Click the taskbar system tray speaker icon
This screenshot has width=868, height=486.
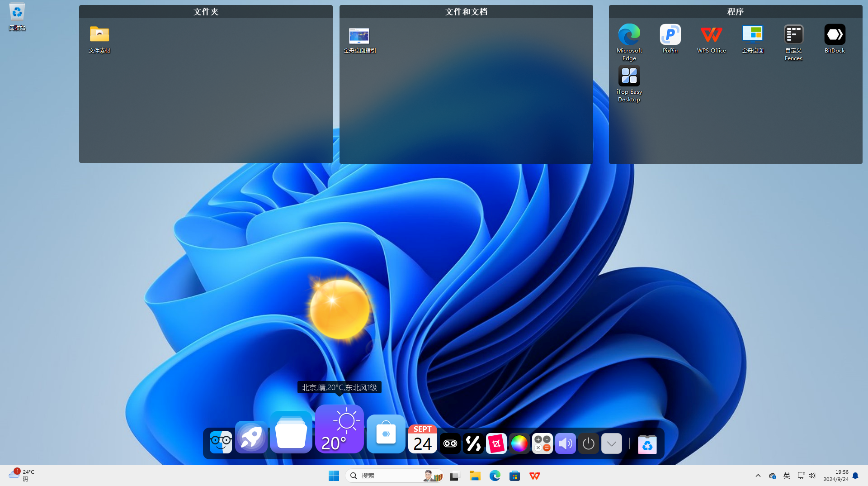[x=812, y=476]
